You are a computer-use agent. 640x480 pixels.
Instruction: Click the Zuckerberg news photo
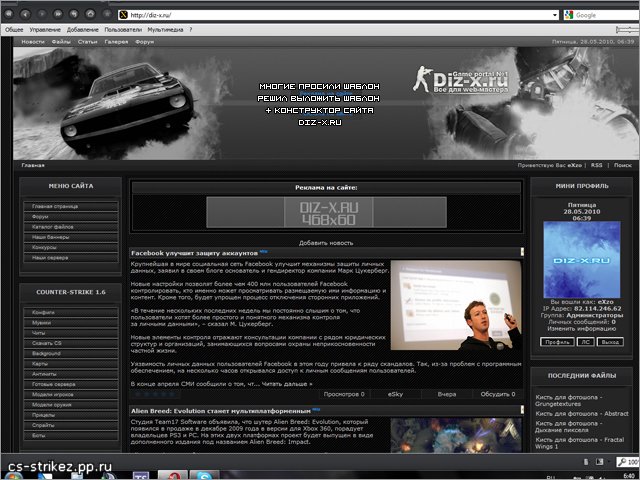pos(456,305)
